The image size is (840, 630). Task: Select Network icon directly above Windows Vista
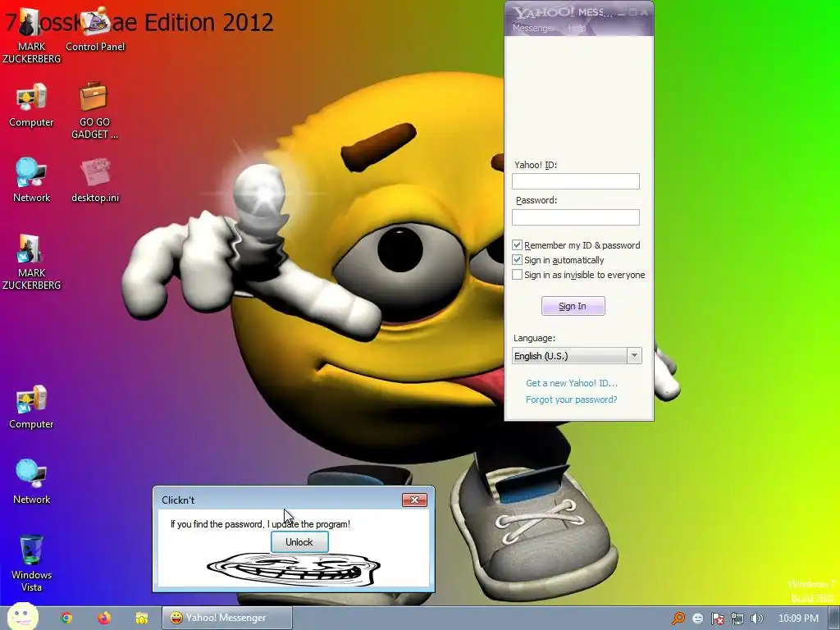coord(31,482)
